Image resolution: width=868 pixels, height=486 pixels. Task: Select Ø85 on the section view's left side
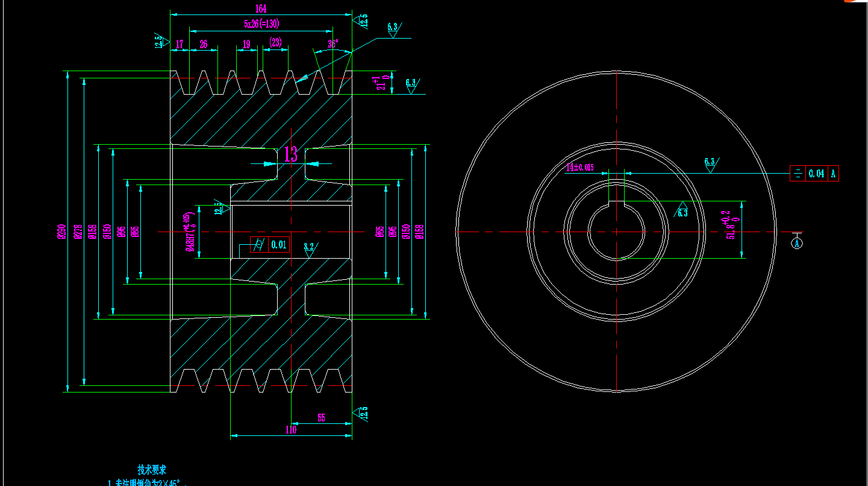tap(135, 232)
